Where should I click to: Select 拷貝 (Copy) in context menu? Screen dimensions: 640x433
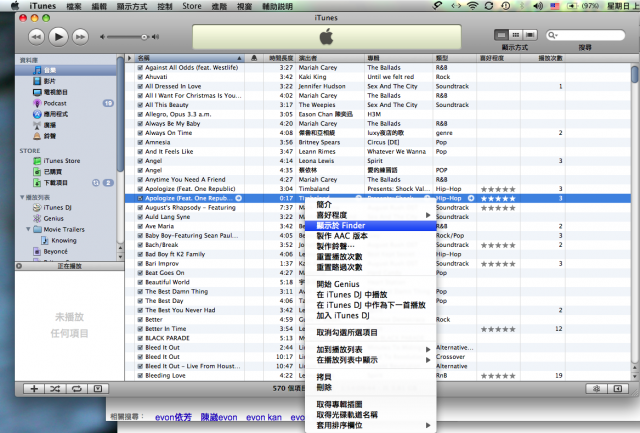tap(371, 377)
